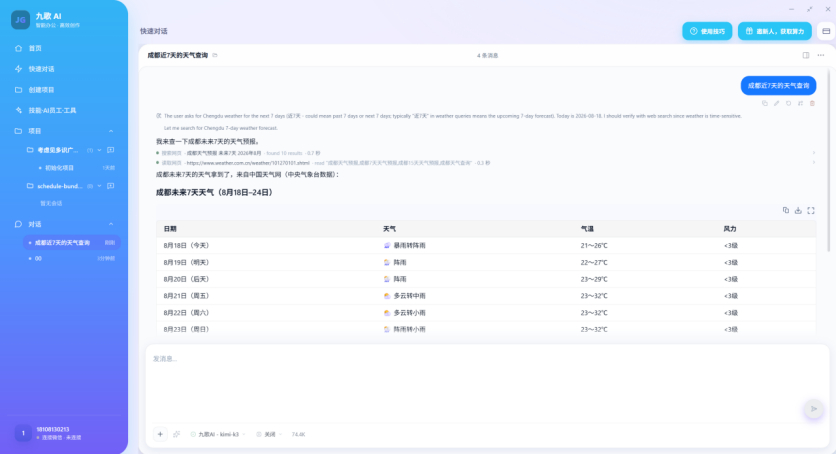836x454 pixels.
Task: Open 快速对话 in the sidebar
Action: tap(41, 69)
